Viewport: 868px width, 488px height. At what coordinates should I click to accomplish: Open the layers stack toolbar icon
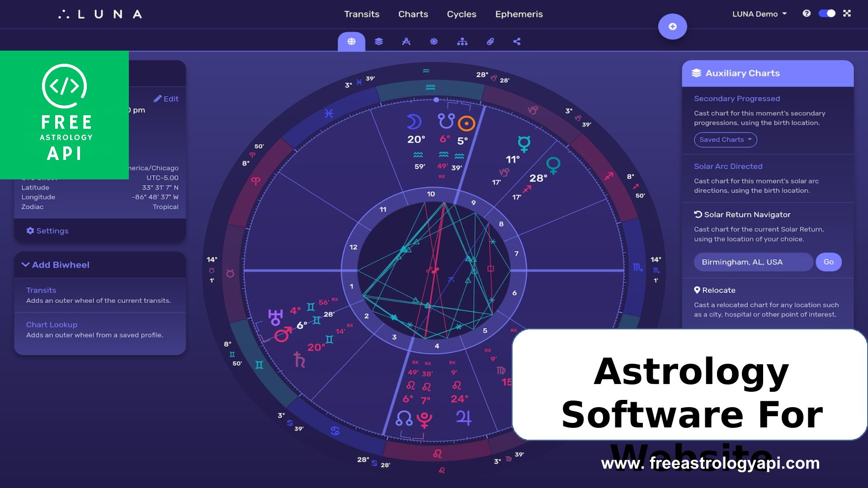[379, 42]
